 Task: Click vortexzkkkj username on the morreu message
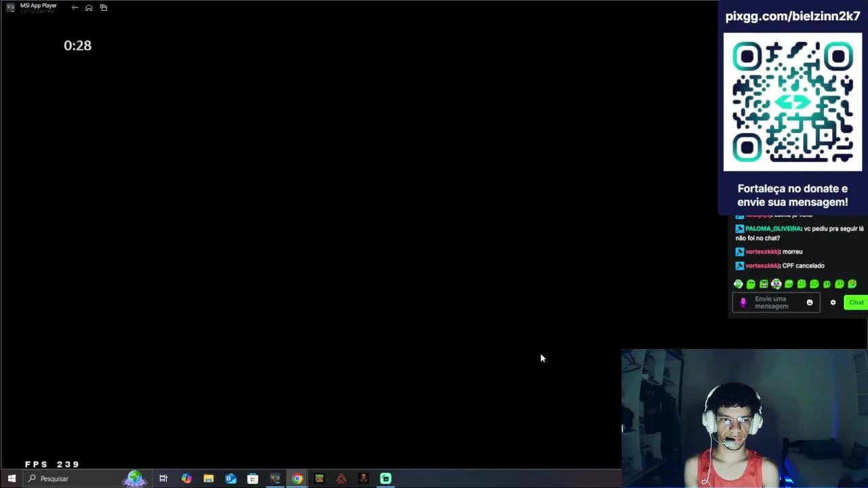[x=762, y=251]
